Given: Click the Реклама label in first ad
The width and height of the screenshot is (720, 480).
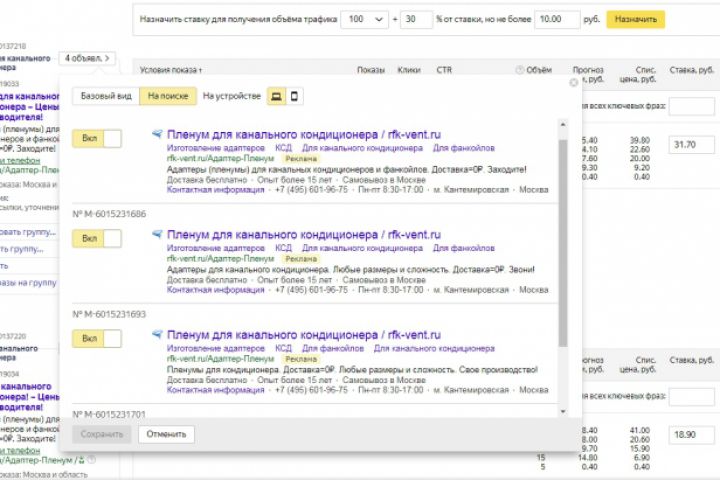Looking at the screenshot, I should point(301,158).
